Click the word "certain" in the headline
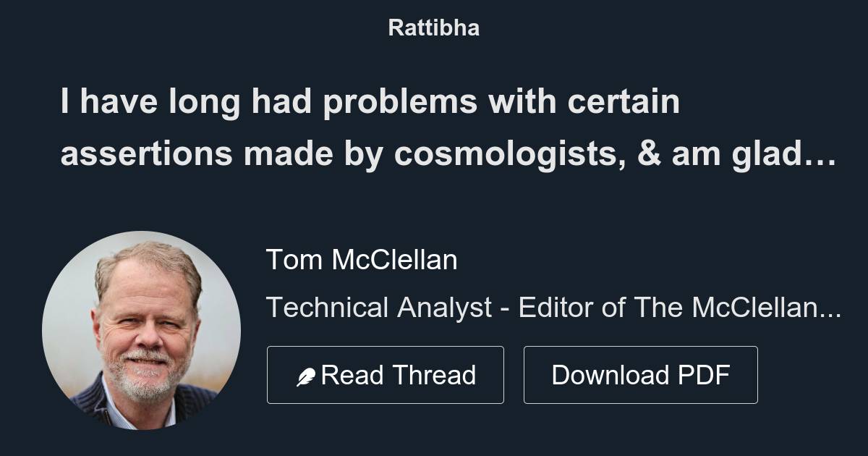 click(x=623, y=102)
